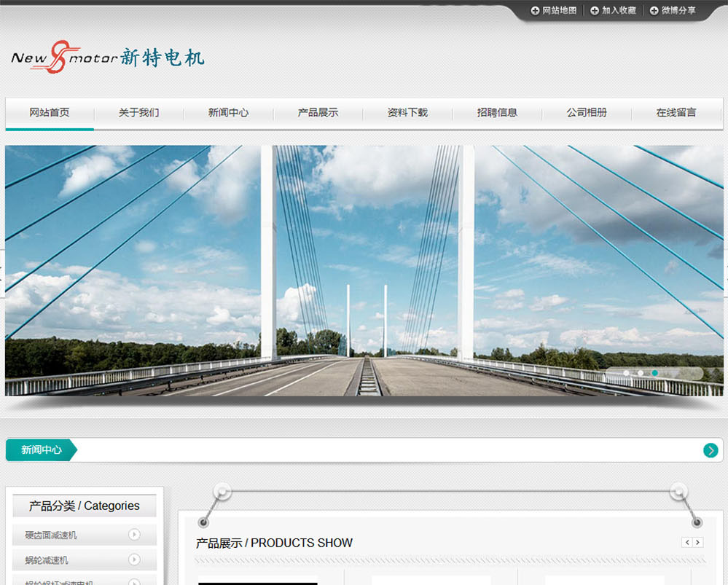
Task: Open the 在线留言 message page
Action: point(676,113)
